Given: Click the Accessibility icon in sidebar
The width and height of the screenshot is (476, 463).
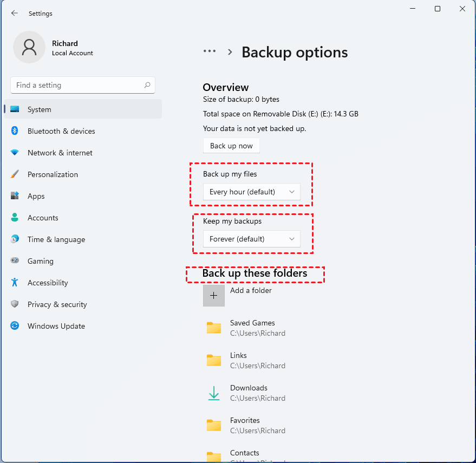Looking at the screenshot, I should point(15,283).
